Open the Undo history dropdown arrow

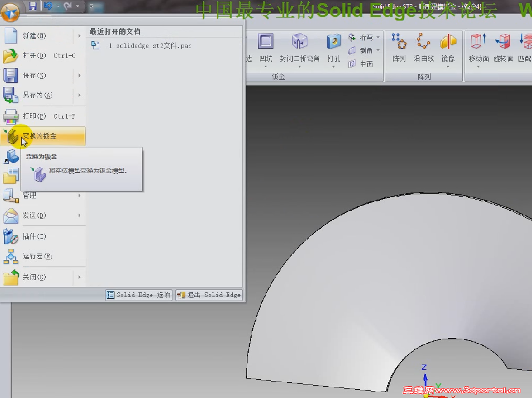[58, 6]
